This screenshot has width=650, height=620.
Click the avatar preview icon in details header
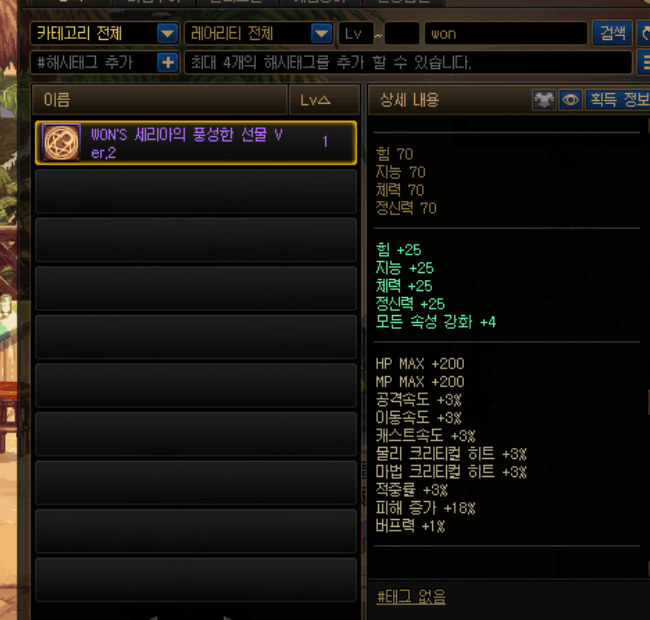pyautogui.click(x=544, y=100)
